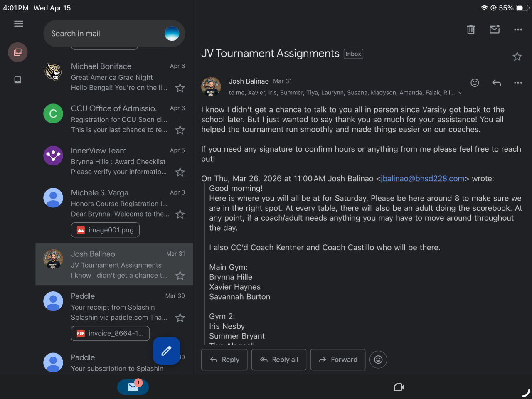Open the account profile avatar in search bar
The height and width of the screenshot is (399, 532).
click(172, 34)
